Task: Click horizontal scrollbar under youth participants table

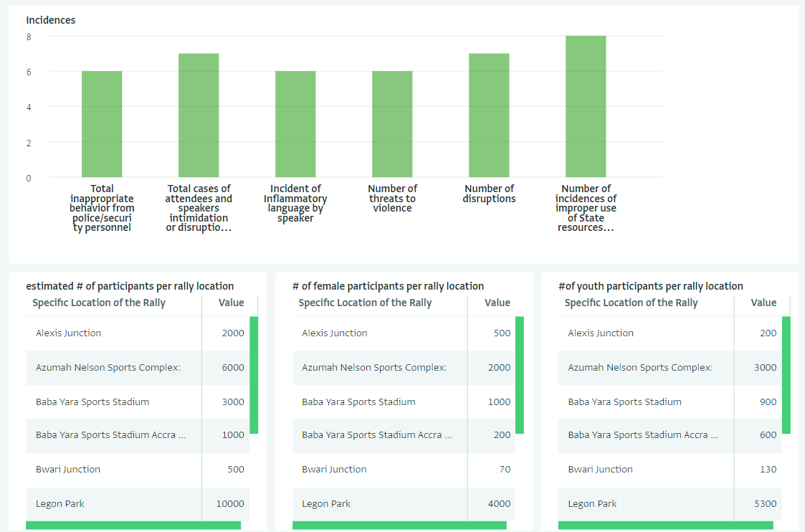Action: pos(666,526)
